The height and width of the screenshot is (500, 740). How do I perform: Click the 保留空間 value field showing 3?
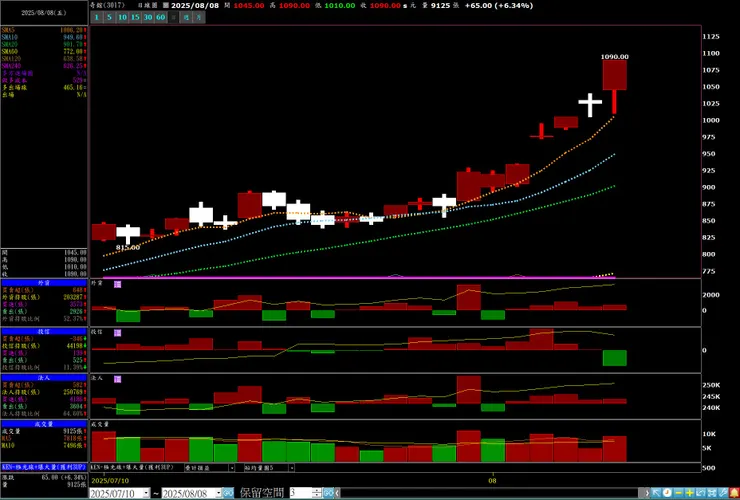click(301, 493)
